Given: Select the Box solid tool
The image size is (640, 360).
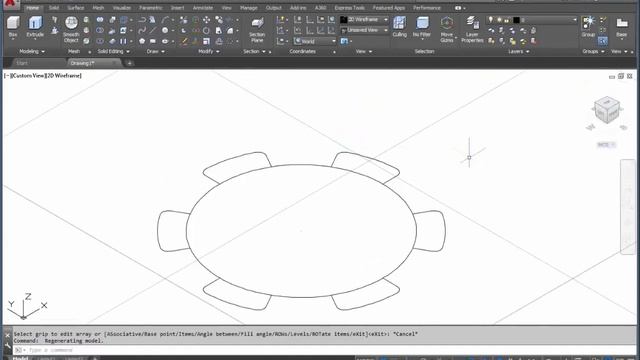Looking at the screenshot, I should tap(13, 27).
